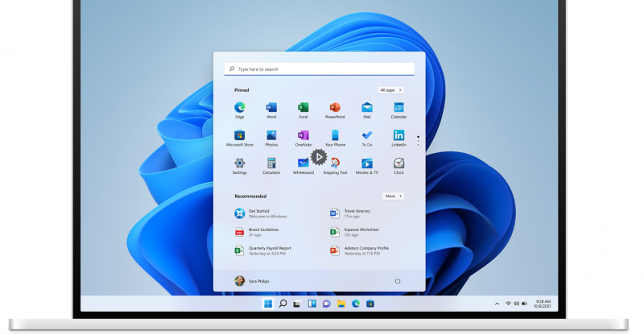Open the Edge pinned app

tap(239, 110)
